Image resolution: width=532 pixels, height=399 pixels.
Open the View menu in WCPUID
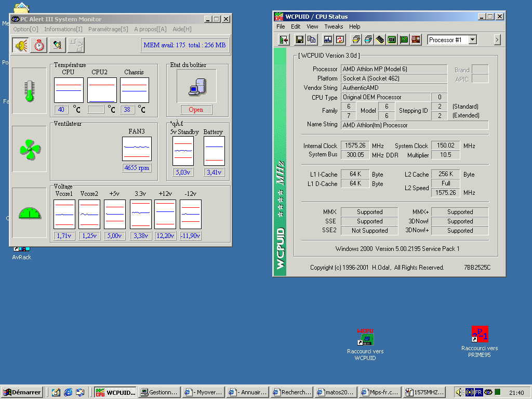tap(312, 26)
